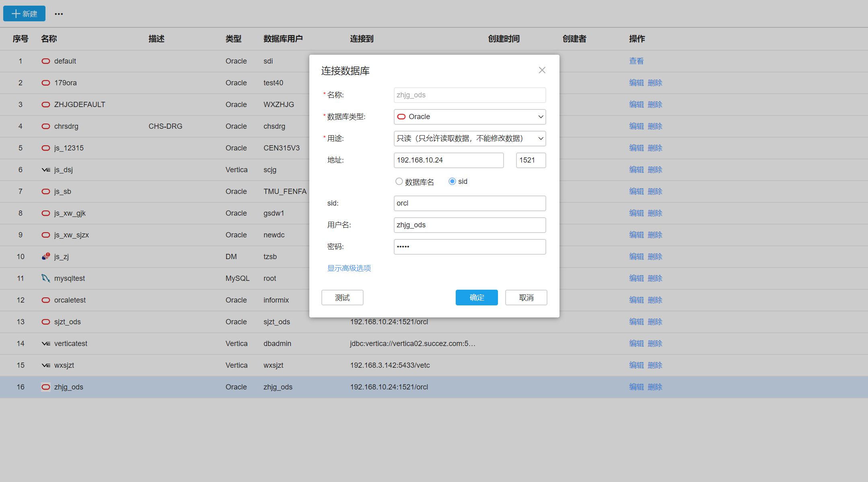The height and width of the screenshot is (482, 868).
Task: Click the Oracle icon beside orcaletest
Action: [x=46, y=300]
